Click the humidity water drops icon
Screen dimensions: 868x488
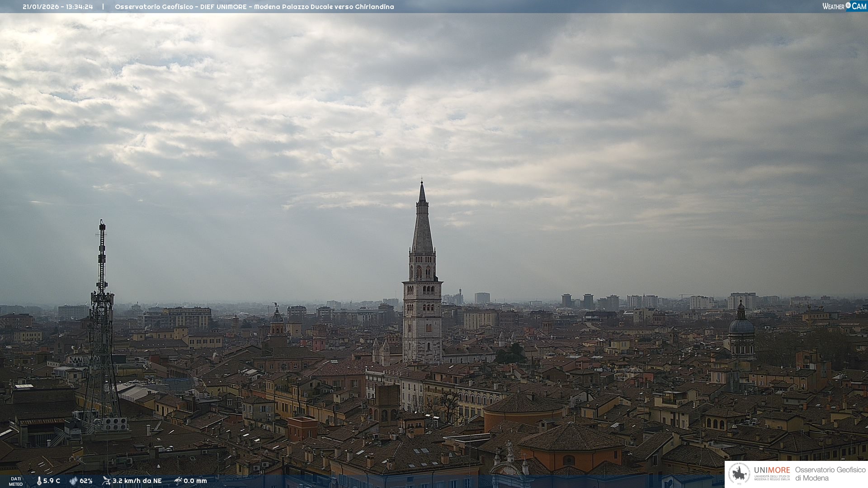coord(73,481)
